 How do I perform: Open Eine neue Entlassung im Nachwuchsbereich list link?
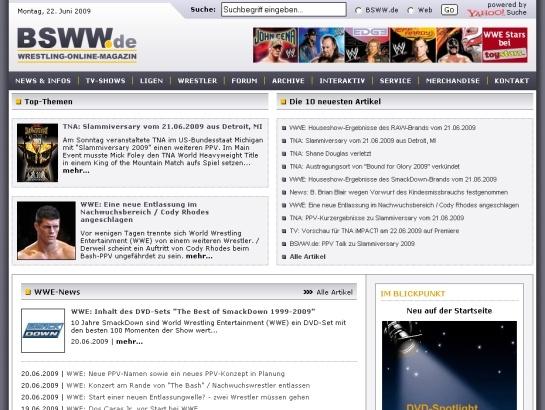coord(404,205)
